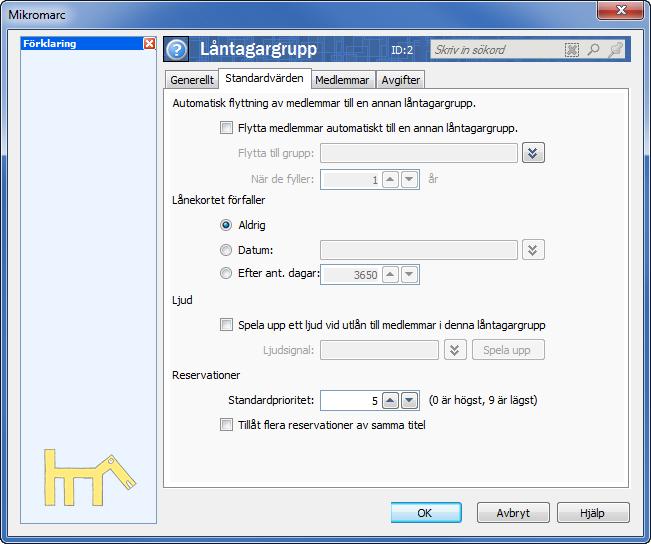Viewport: 651px width, 544px height.
Task: Click the Avbryt button
Action: 513,513
